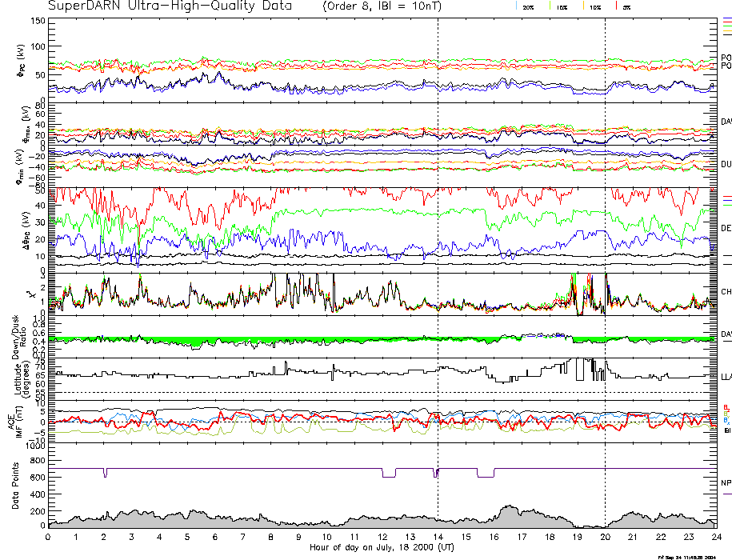Click the gray data-points peak near hour 16
Image resolution: width=732 pixels, height=560 pixels.
click(x=506, y=508)
